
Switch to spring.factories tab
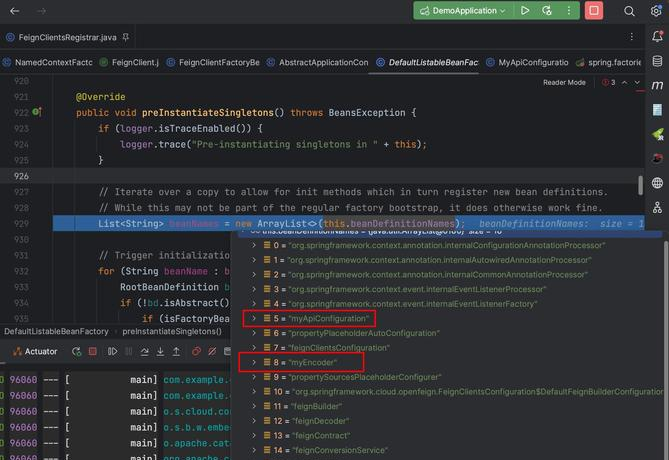tap(608, 63)
